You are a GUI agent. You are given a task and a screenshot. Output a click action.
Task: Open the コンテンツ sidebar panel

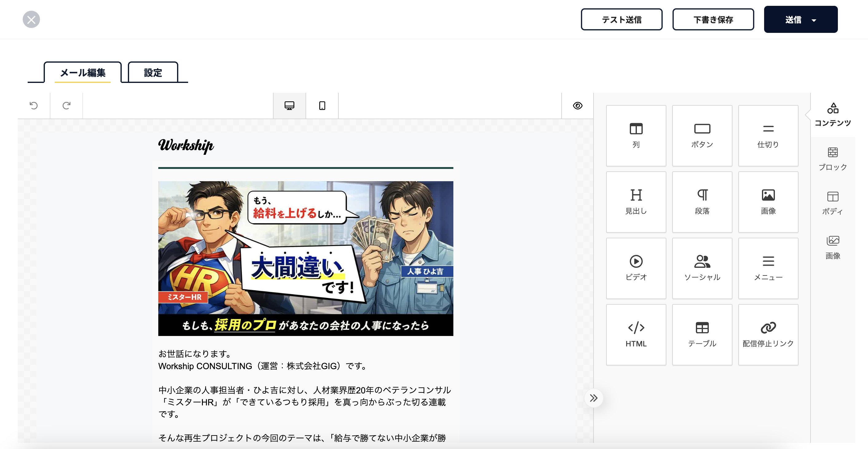(833, 115)
